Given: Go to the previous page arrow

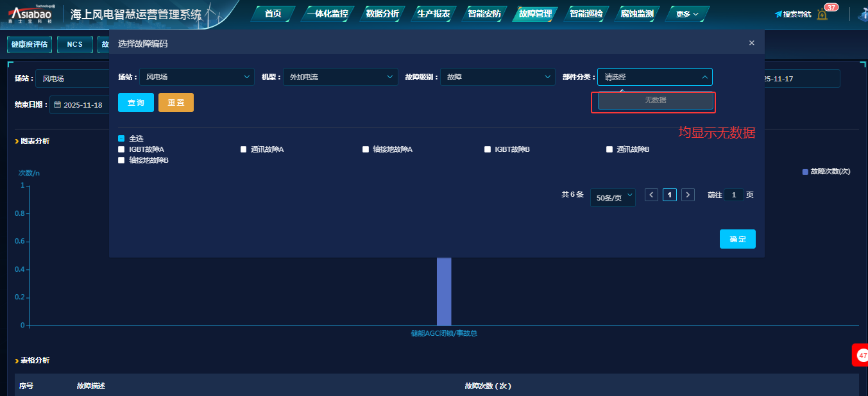Looking at the screenshot, I should point(651,195).
